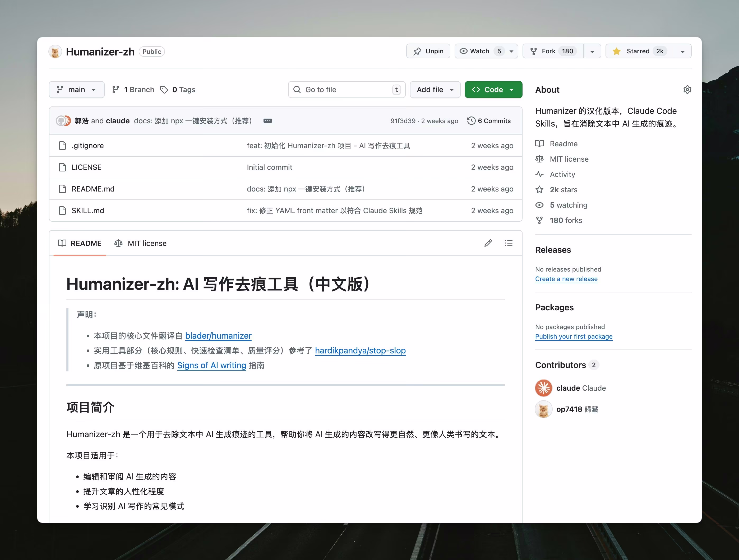Expand the commit message ellipsis icon
This screenshot has height=560, width=739.
pyautogui.click(x=267, y=120)
